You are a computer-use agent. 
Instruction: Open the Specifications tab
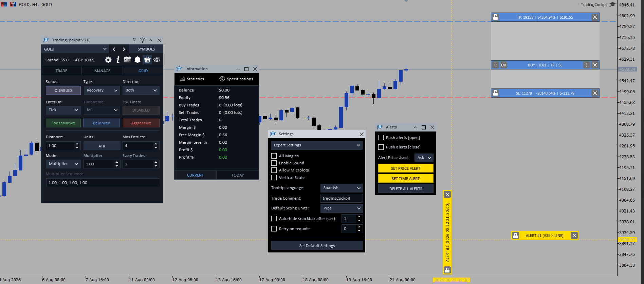(236, 79)
